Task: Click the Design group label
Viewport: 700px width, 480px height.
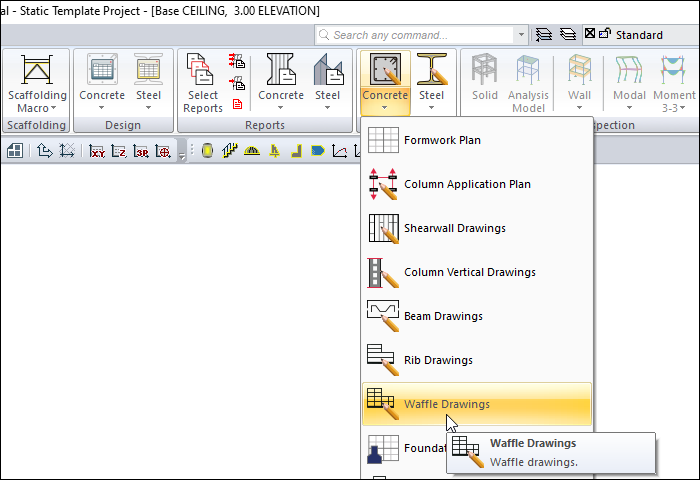Action: [123, 125]
